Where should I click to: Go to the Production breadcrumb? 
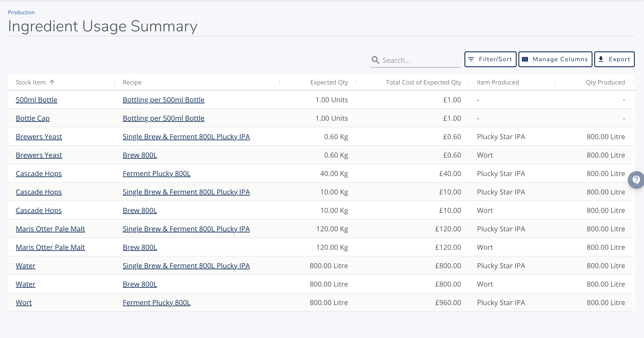(21, 12)
